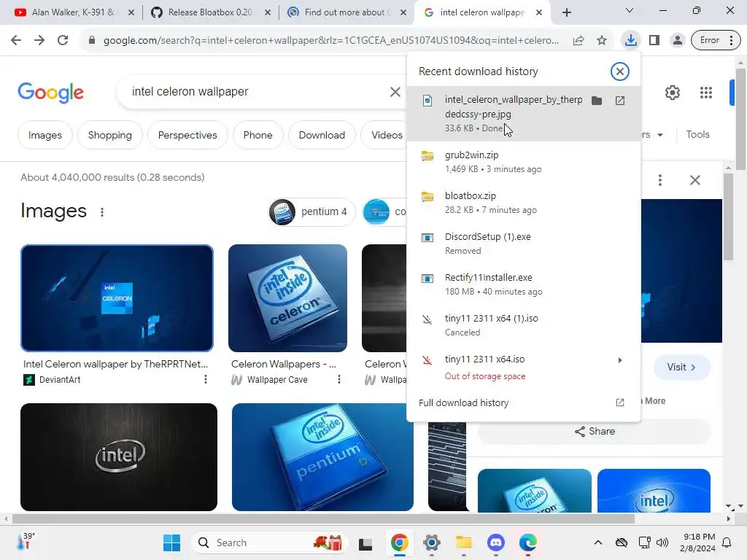This screenshot has width=747, height=560.
Task: Open the tab search dropdown chevron
Action: pyautogui.click(x=630, y=10)
